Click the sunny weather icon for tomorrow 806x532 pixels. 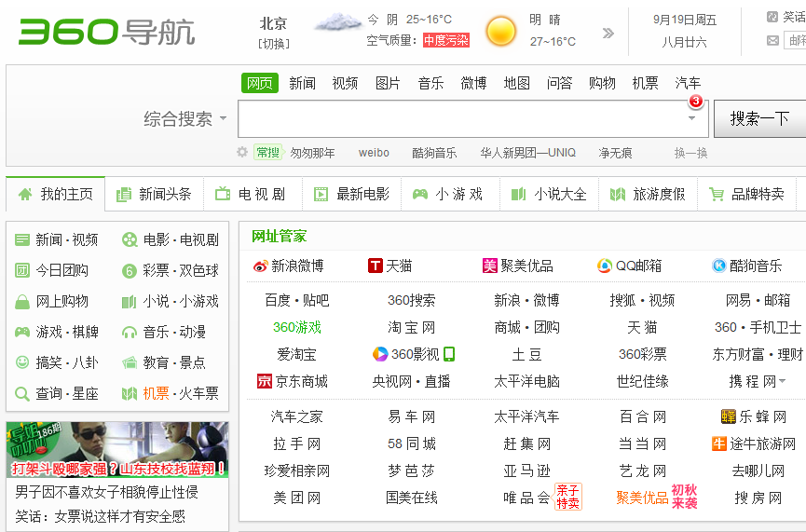pos(500,32)
